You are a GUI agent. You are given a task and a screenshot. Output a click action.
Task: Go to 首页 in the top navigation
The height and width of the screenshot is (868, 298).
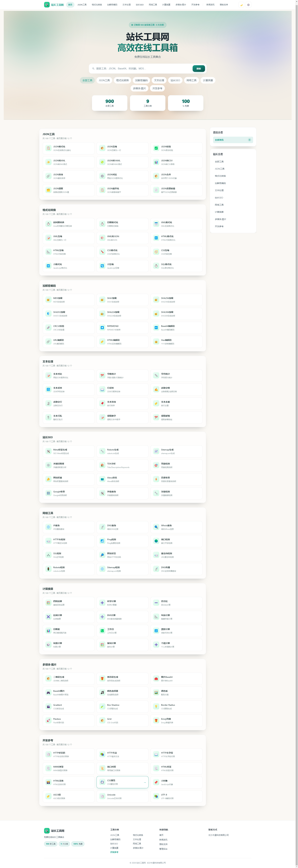coord(70,5)
